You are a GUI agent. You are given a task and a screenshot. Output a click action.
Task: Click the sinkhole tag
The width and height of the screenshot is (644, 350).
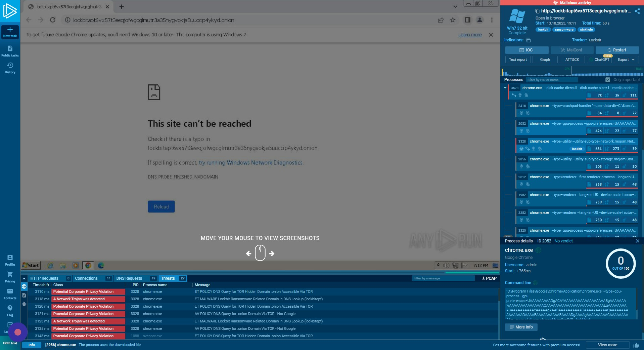pos(586,30)
